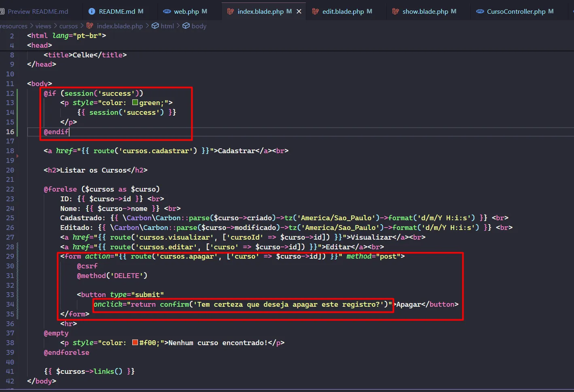Viewport: 574px width, 392px height.
Task: Click the Blade icon on show.blade.php tab
Action: [x=395, y=11]
